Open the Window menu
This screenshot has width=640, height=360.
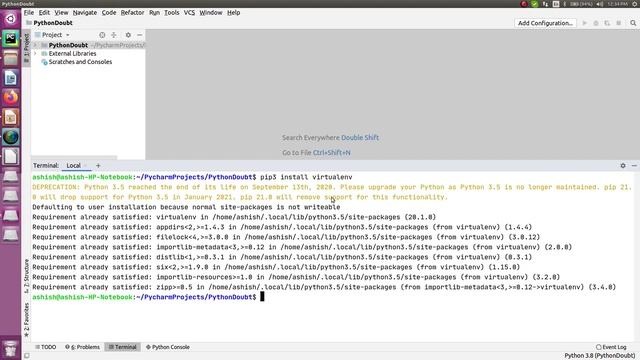(x=211, y=13)
